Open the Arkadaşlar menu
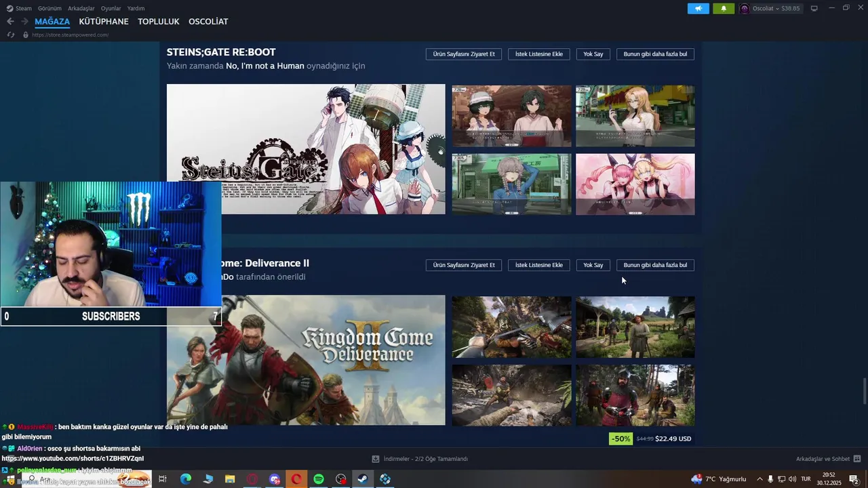 coord(81,8)
